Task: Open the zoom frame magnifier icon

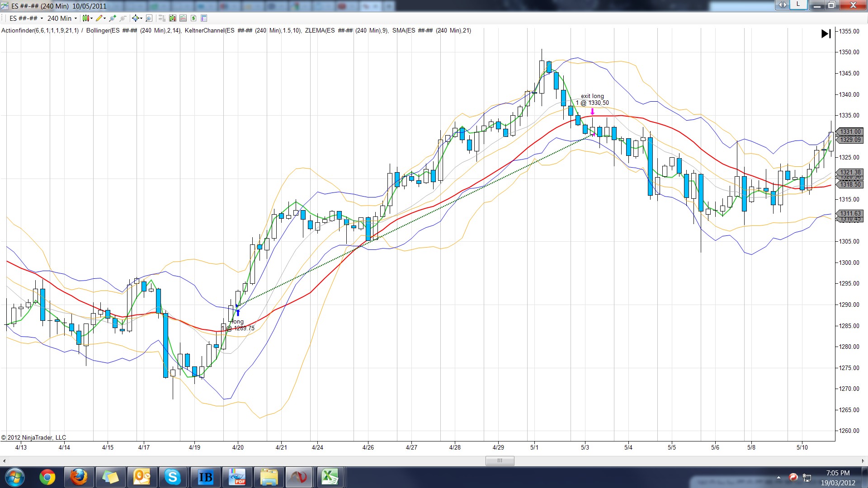Action: [x=149, y=19]
